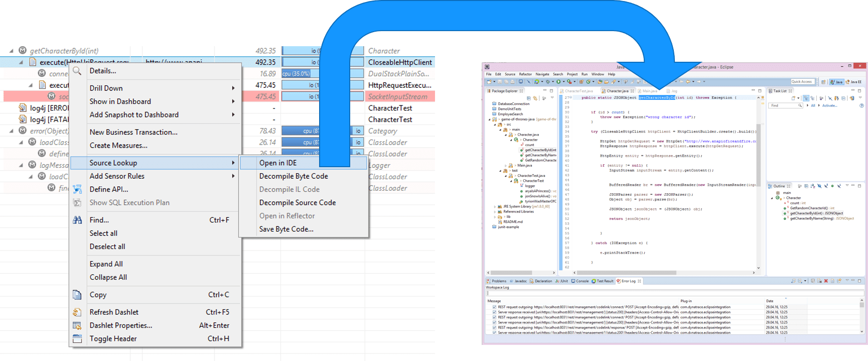This screenshot has width=868, height=361.
Task: Choose Decompile Byte Code
Action: 294,176
